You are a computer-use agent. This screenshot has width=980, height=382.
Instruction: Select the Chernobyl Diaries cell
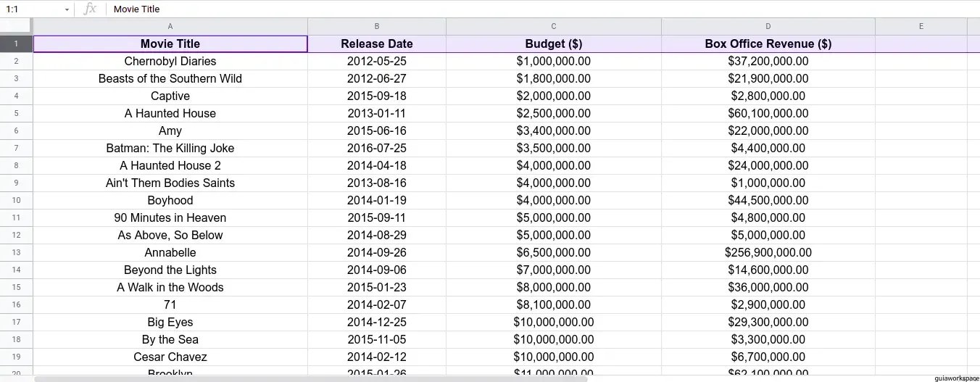click(170, 61)
